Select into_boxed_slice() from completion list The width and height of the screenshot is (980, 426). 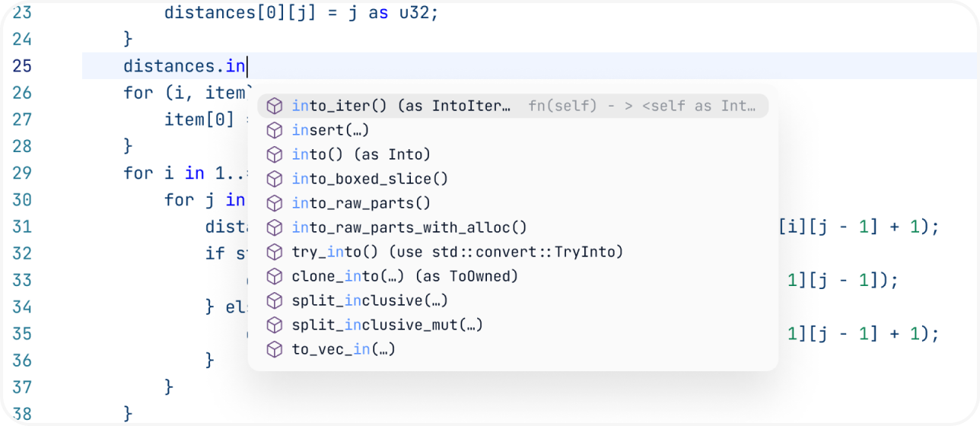(x=513, y=179)
